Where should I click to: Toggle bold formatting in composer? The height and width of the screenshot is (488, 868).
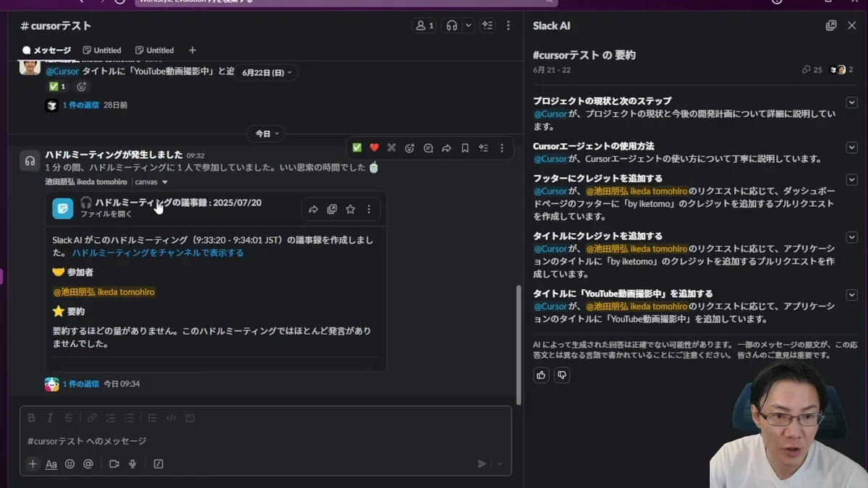point(31,418)
